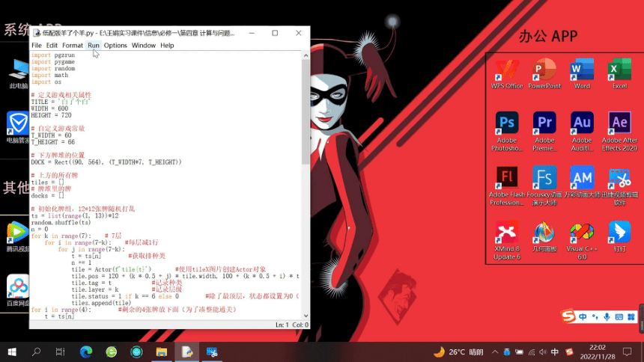Click IDLE scrollbar down arrow
Image resolution: width=644 pixels, height=362 pixels.
(306, 316)
